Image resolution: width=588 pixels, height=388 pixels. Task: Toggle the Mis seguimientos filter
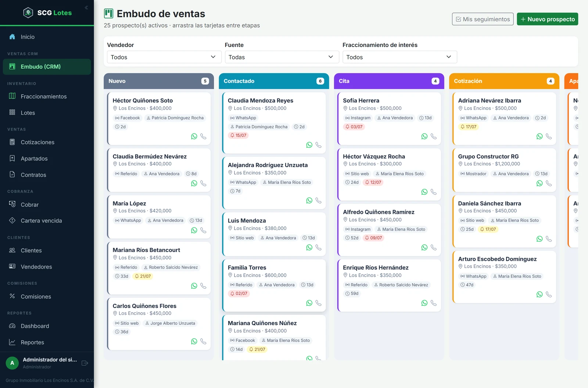click(483, 19)
